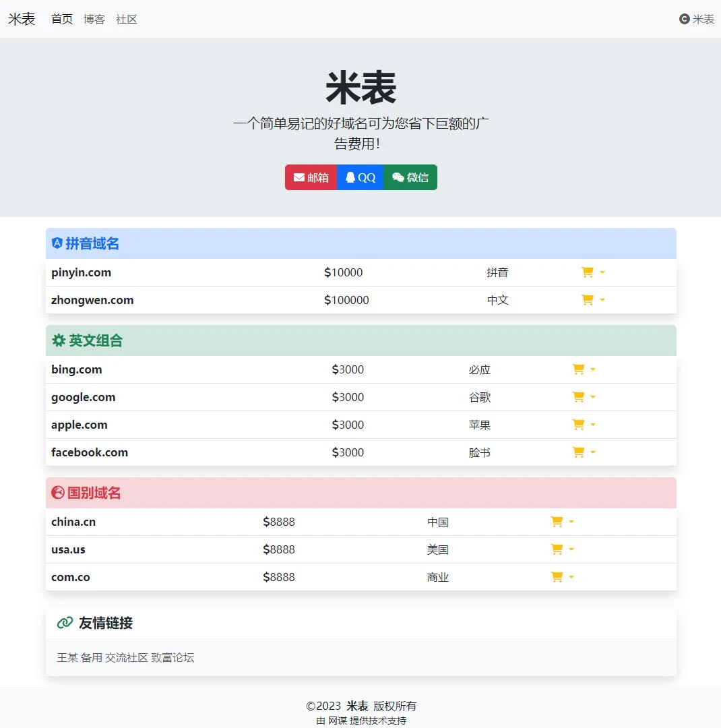Click the chain link icon beside 友情链接

pos(65,623)
